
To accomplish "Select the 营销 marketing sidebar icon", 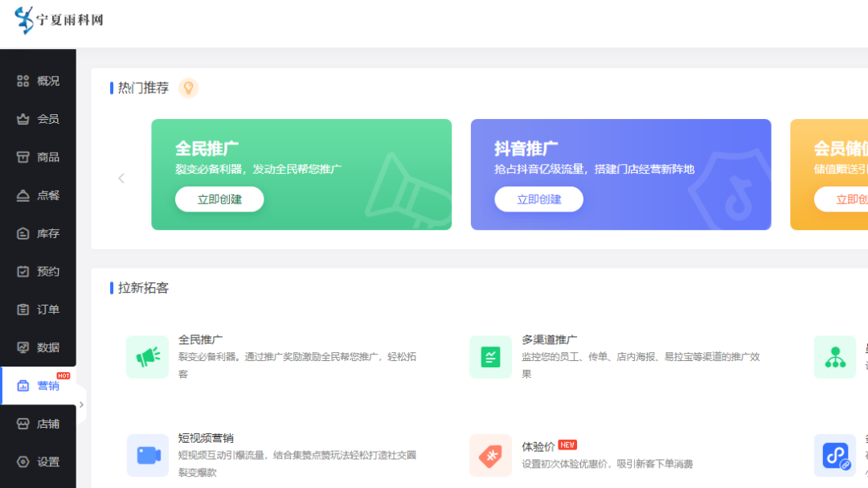I will click(x=23, y=386).
